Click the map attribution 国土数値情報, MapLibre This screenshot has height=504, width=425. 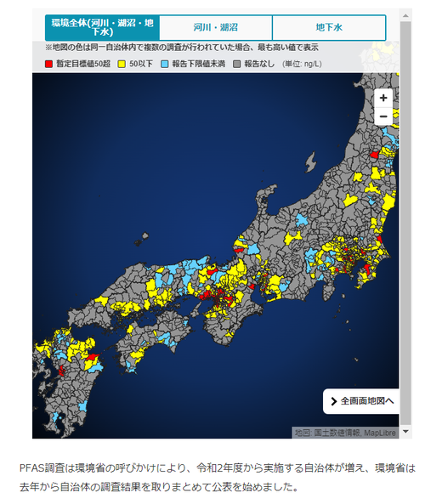354,433
